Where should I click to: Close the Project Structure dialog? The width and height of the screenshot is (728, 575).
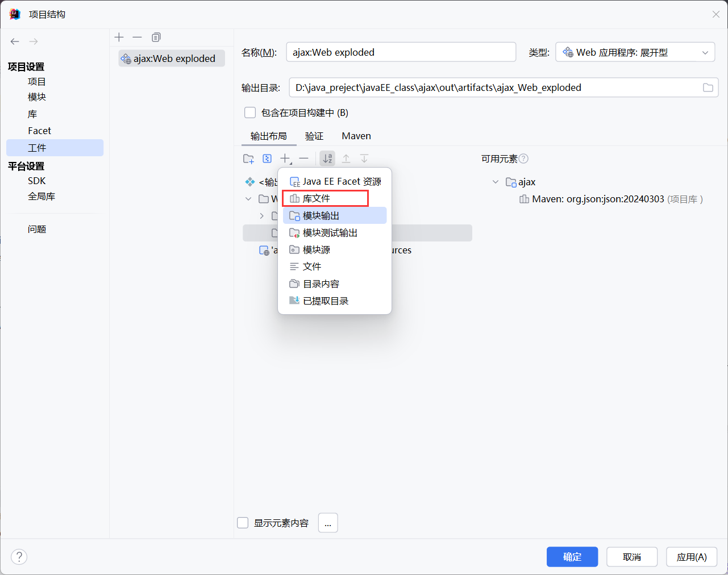(x=716, y=14)
